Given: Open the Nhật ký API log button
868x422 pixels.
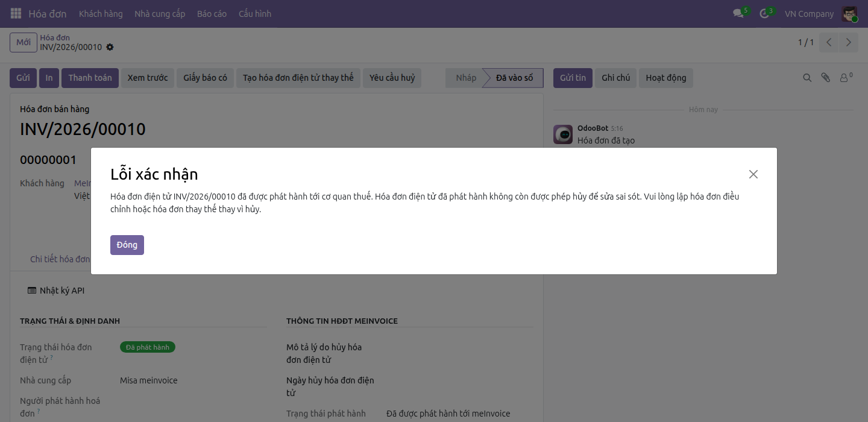Looking at the screenshot, I should pos(56,291).
